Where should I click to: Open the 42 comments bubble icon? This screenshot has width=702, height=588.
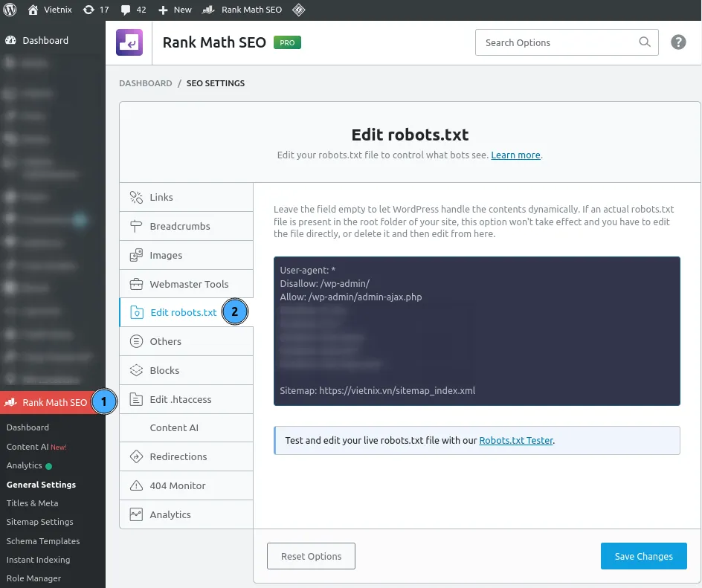[126, 10]
